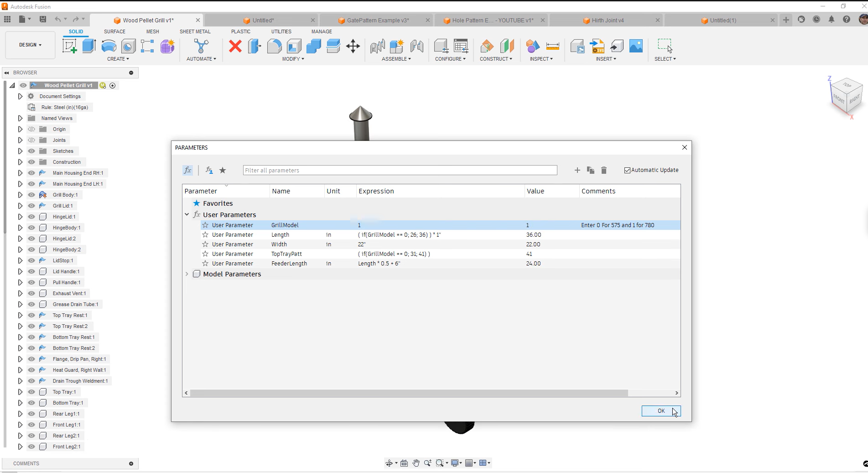Click the Extrude tool icon

89,46
